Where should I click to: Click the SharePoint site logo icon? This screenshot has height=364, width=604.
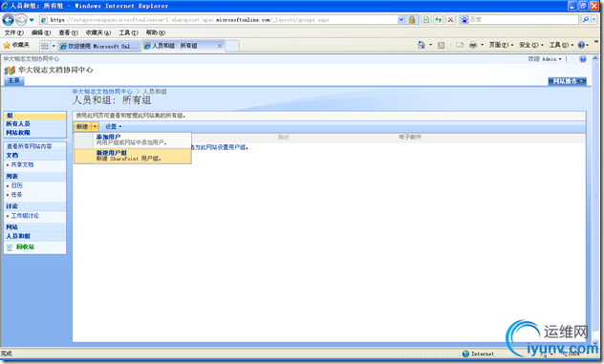(10, 70)
